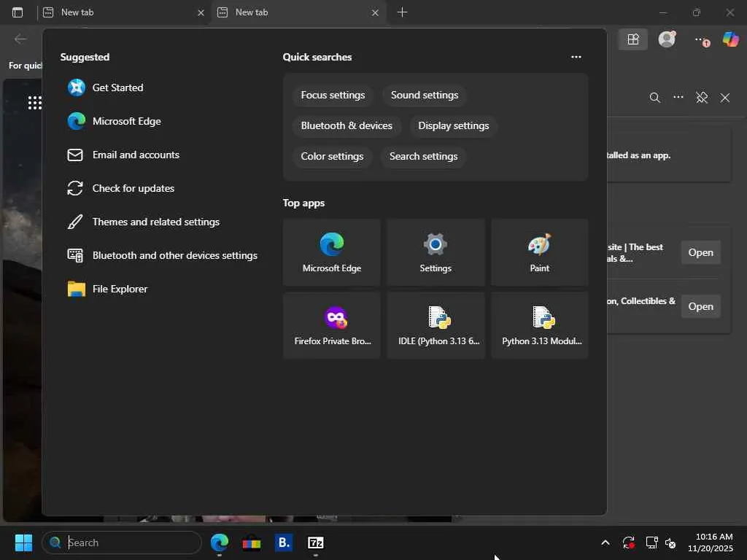Click the update sync tray icon
This screenshot has width=747, height=560.
point(628,542)
